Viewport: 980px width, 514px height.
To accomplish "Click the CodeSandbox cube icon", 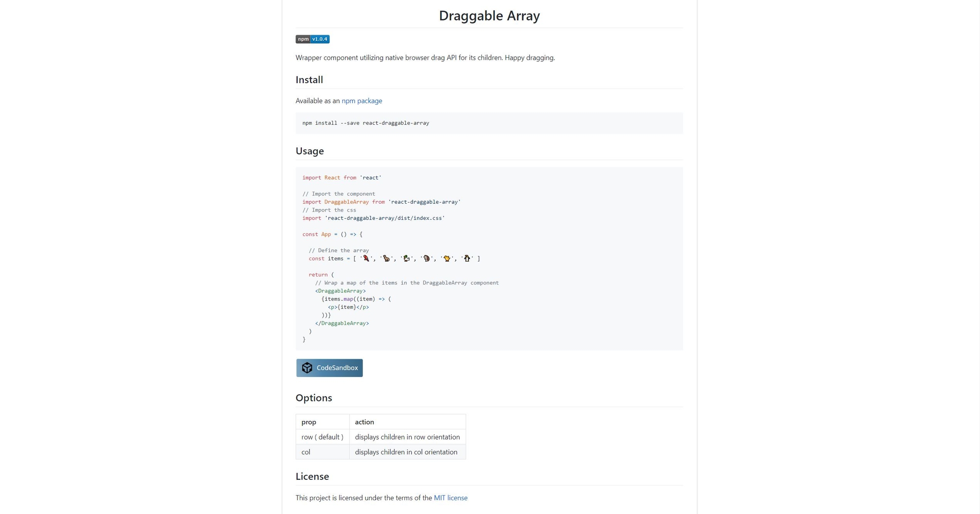I will [307, 368].
